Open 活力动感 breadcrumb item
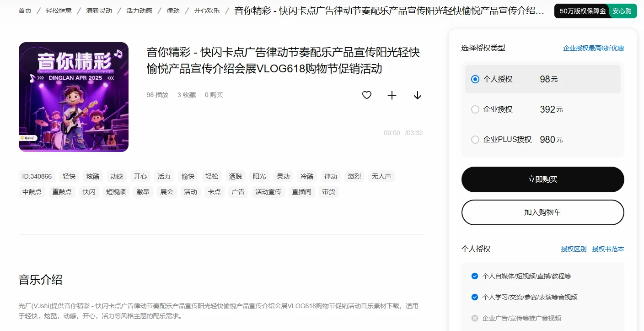The image size is (644, 331). (140, 11)
